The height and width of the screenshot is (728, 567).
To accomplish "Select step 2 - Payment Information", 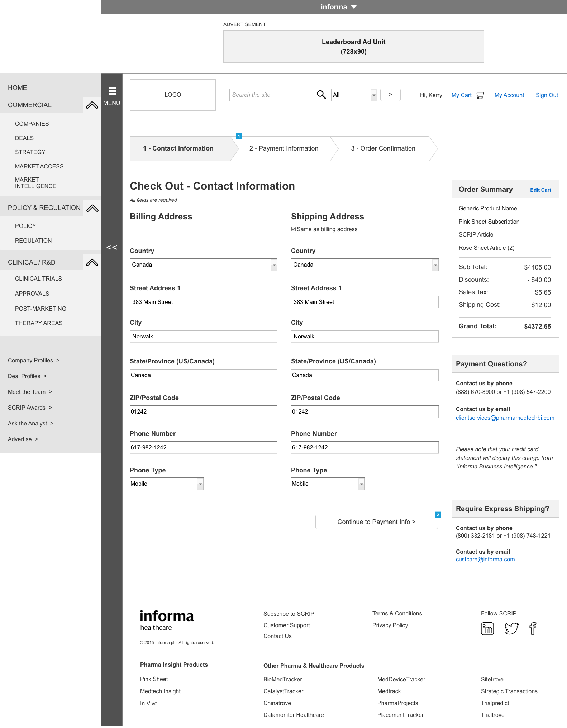I will 284,148.
